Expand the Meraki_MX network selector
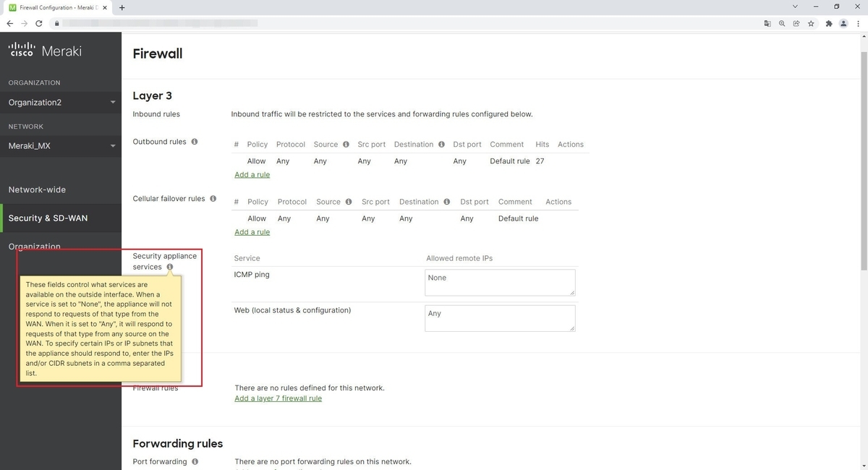 tap(61, 145)
